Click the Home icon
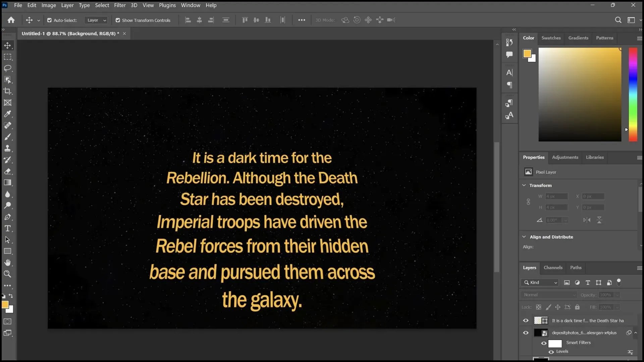 tap(11, 20)
